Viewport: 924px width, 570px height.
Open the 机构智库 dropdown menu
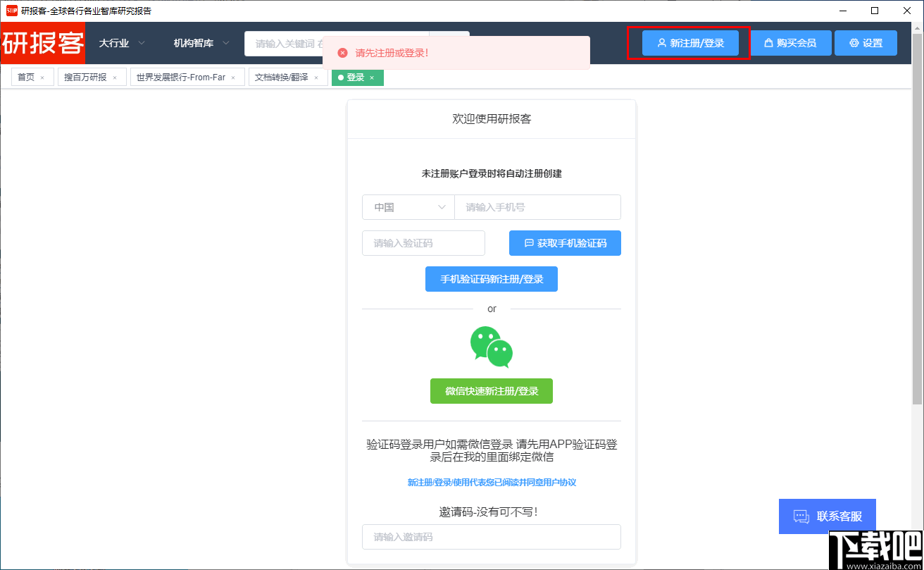[199, 42]
